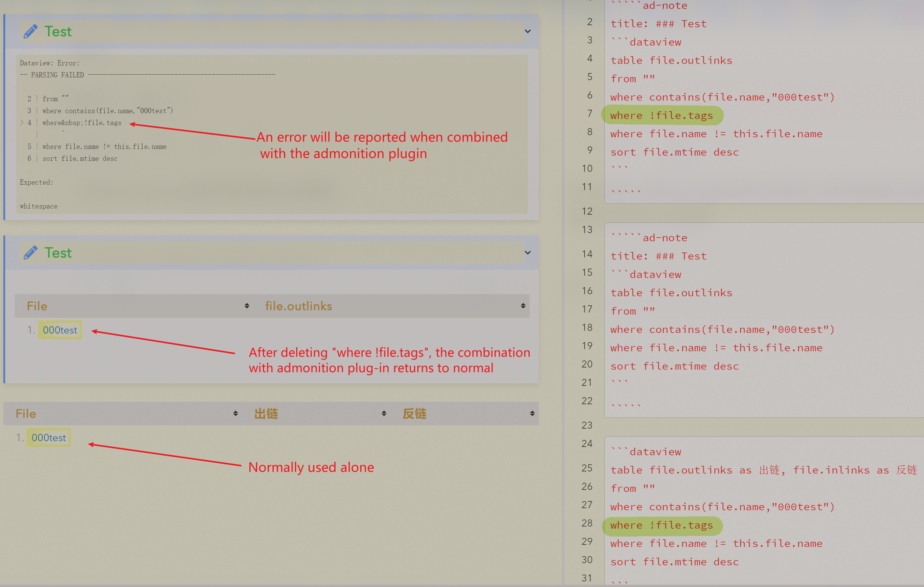Open the 000test link inside the admonition table

[60, 330]
